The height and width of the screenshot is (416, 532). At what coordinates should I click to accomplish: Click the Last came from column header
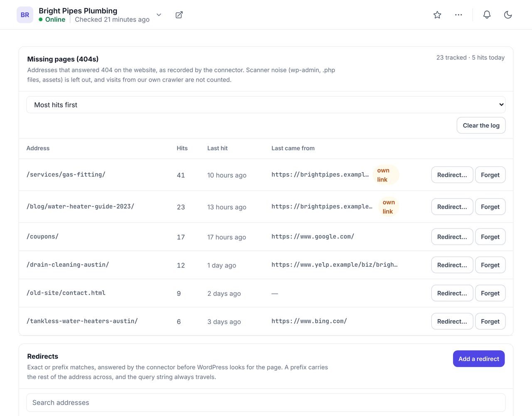[293, 148]
